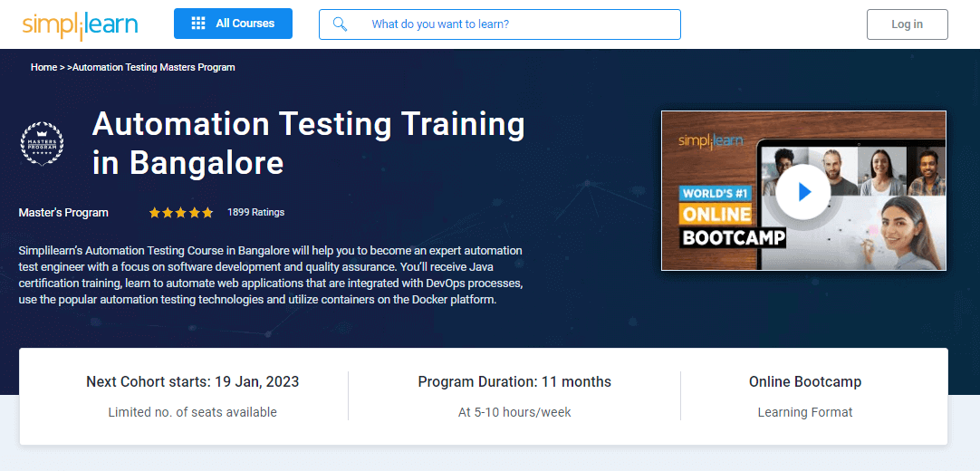This screenshot has height=471, width=980.
Task: Click the 'Online Bootcamp' info heading
Action: coord(805,381)
